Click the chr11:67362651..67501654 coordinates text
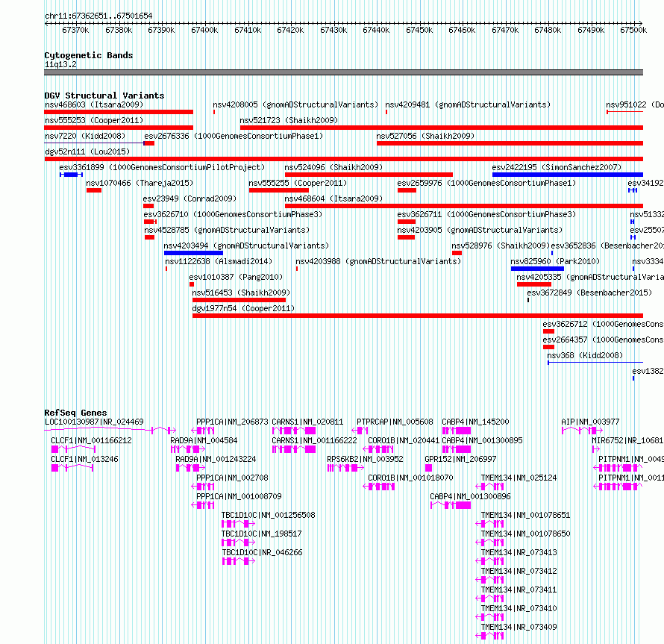The width and height of the screenshot is (664, 644). [x=98, y=16]
